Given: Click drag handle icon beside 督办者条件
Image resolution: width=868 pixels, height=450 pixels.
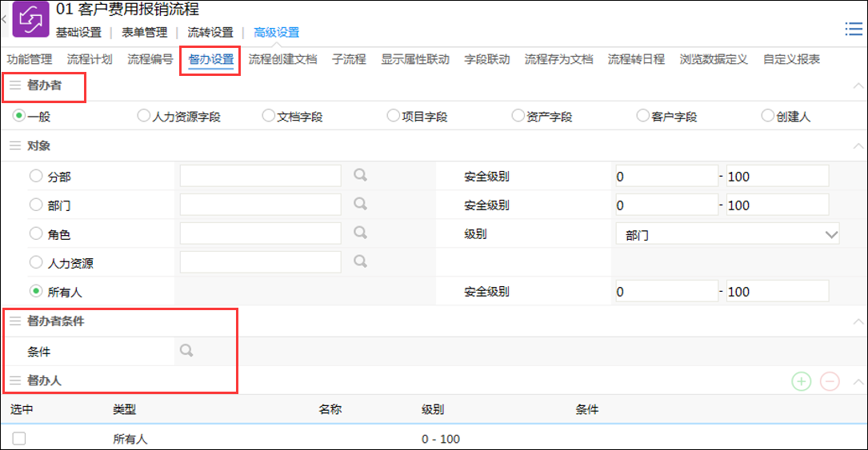Looking at the screenshot, I should pyautogui.click(x=15, y=321).
